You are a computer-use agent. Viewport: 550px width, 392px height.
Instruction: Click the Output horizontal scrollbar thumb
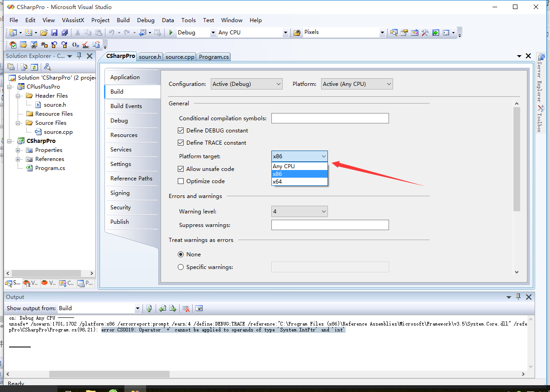[x=109, y=374]
